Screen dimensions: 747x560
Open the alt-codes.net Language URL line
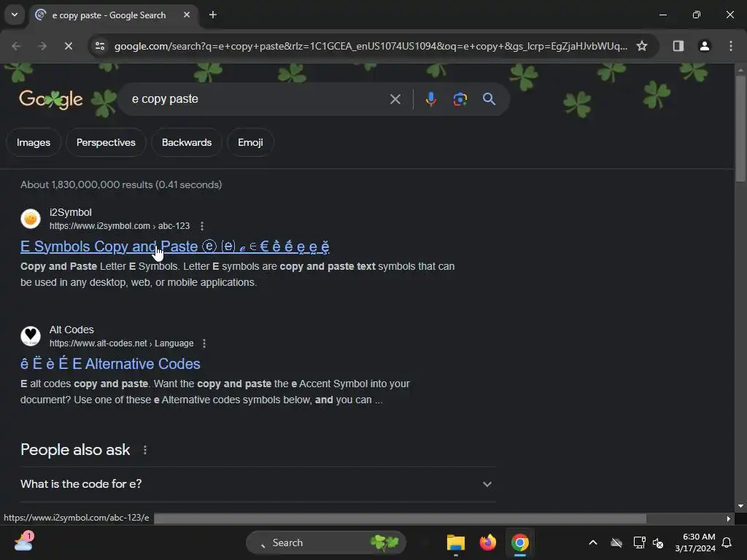pos(122,343)
